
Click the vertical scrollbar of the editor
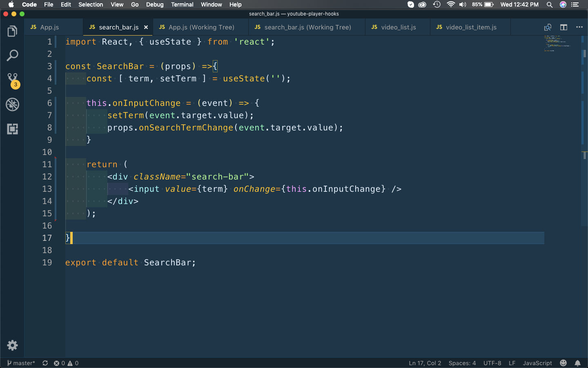(584, 131)
